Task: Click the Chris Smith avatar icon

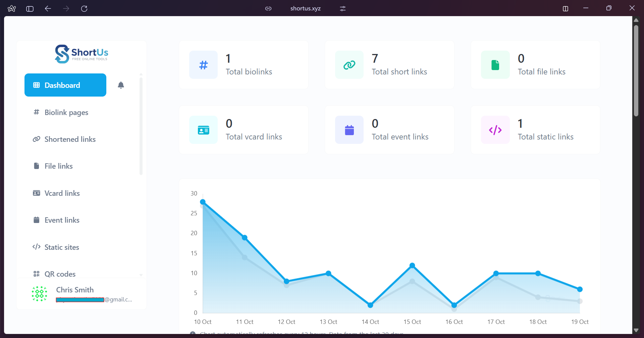Action: 39,293
